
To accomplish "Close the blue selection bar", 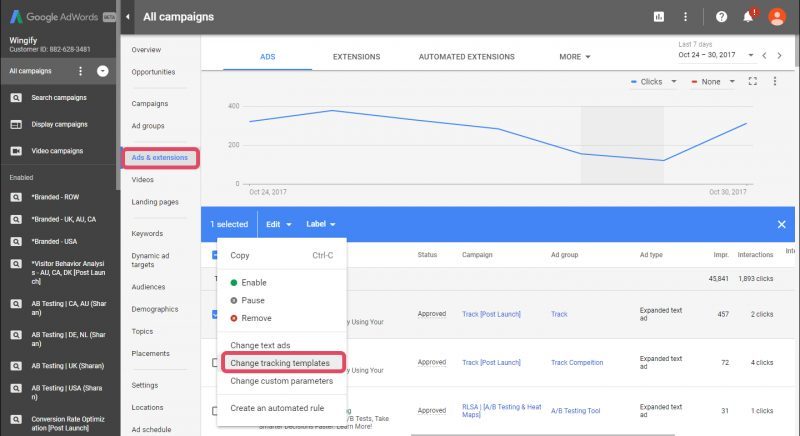I will [781, 224].
